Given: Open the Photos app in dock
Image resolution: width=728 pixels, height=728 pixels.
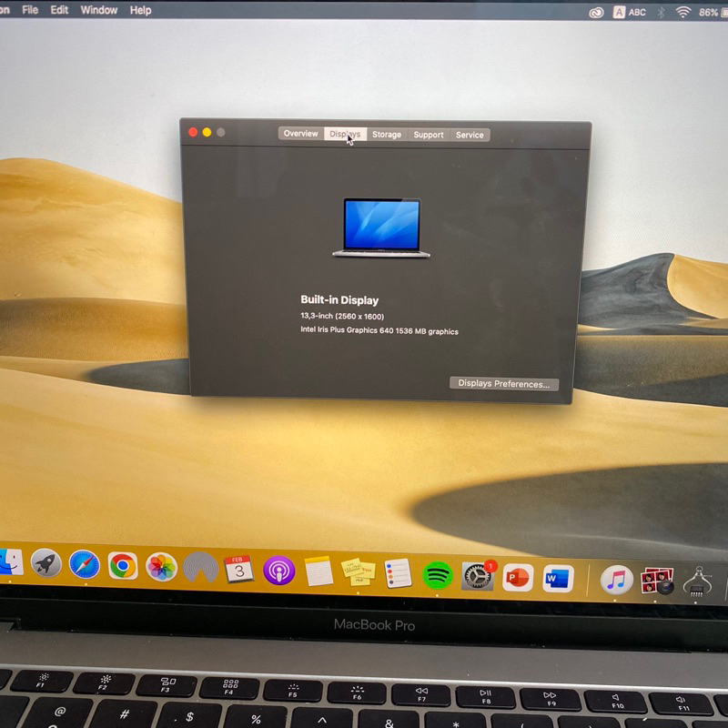Looking at the screenshot, I should 161,567.
